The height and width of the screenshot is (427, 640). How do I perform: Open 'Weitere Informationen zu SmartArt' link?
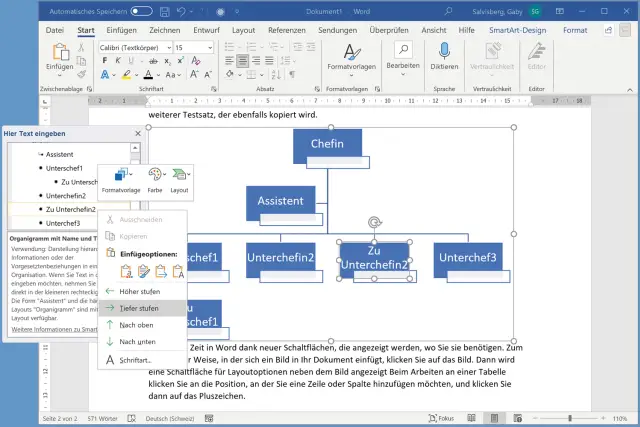point(50,329)
